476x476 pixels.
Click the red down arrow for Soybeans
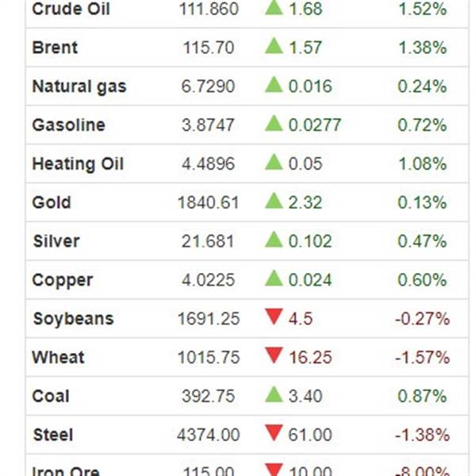tap(274, 317)
